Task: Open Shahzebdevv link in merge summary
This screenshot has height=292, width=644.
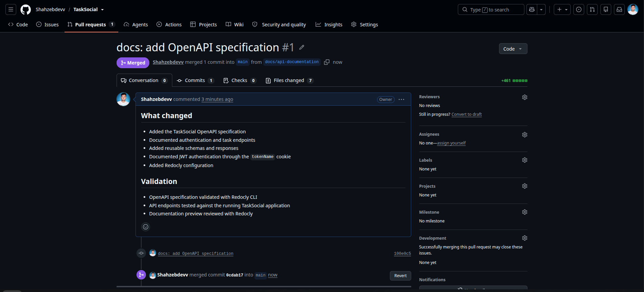Action: [168, 62]
